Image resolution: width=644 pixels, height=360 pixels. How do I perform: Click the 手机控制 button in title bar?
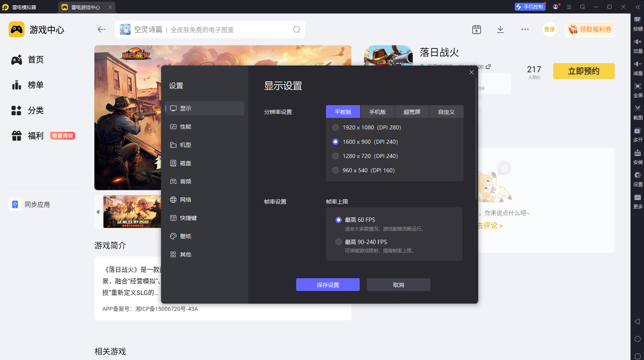click(x=530, y=7)
